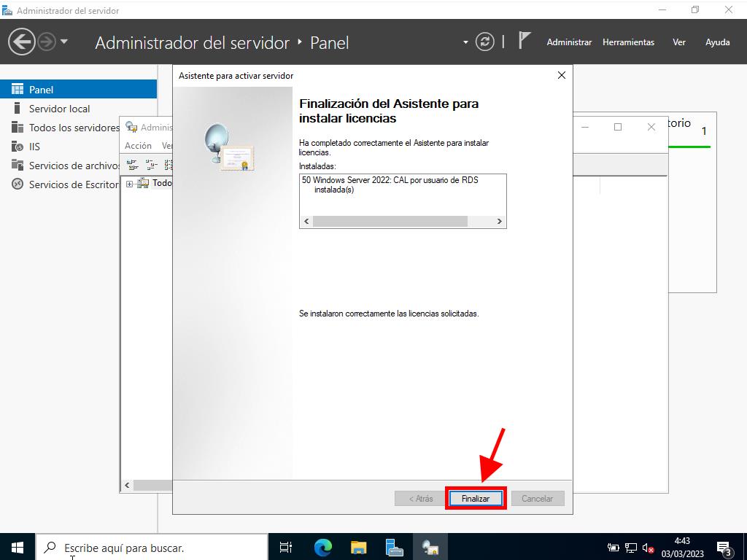This screenshot has height=560, width=747.
Task: Go back with the navigation arrow
Action: [22, 42]
